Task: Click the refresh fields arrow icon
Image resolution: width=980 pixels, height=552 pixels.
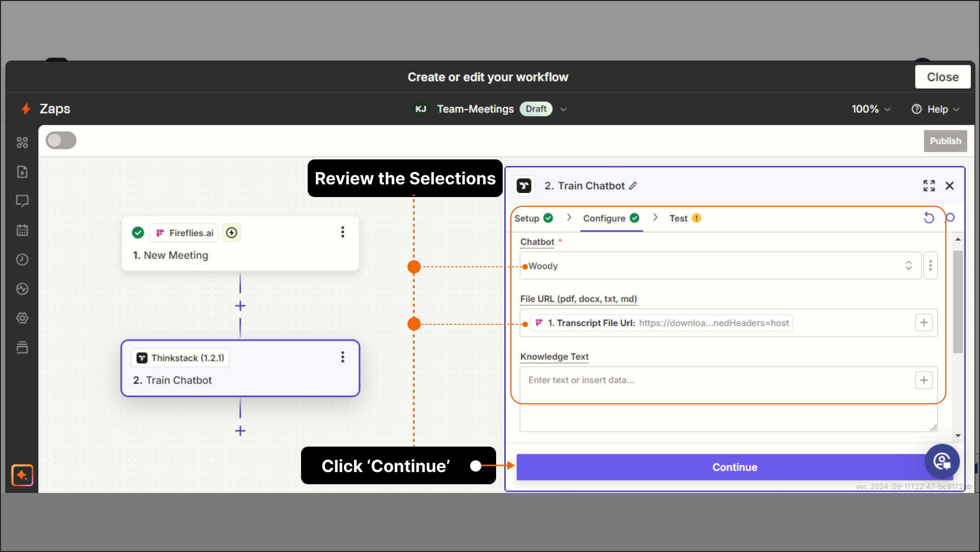Action: click(929, 218)
